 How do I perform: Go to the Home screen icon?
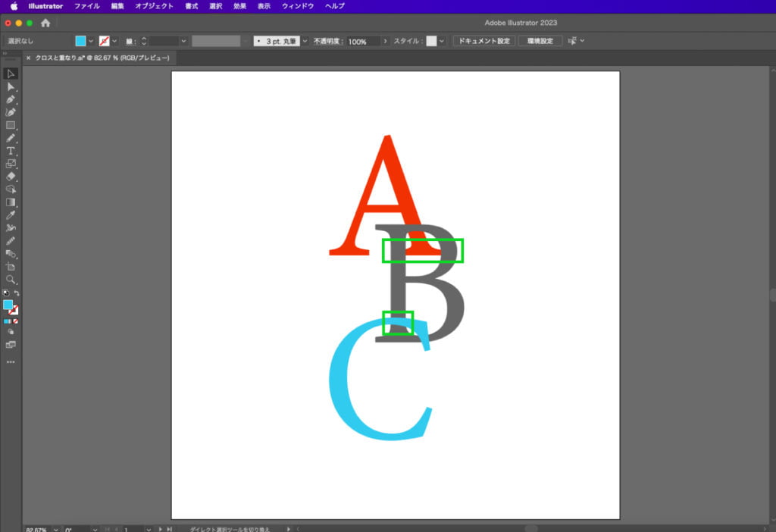[x=45, y=23]
